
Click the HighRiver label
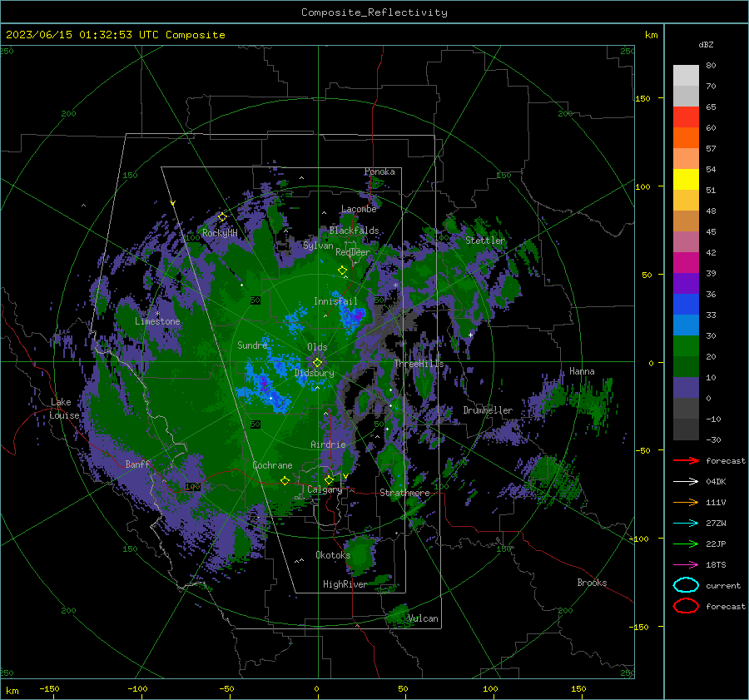pyautogui.click(x=345, y=584)
